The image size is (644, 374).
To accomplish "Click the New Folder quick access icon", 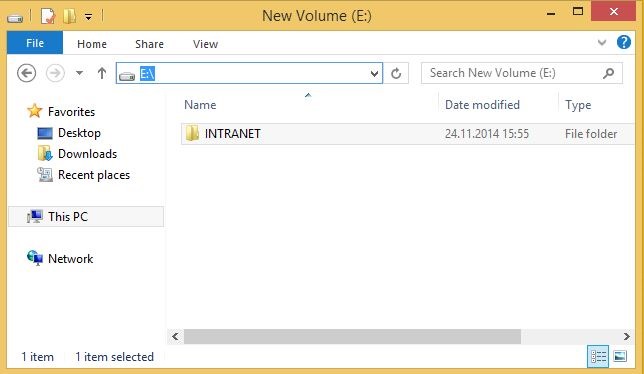I will click(69, 16).
